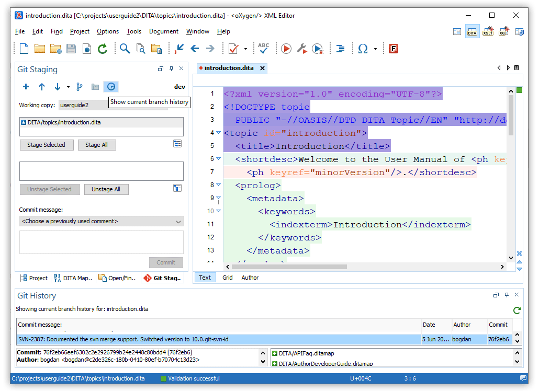The image size is (539, 392).
Task: Open Pull options dropdown arrow
Action: pyautogui.click(x=68, y=87)
